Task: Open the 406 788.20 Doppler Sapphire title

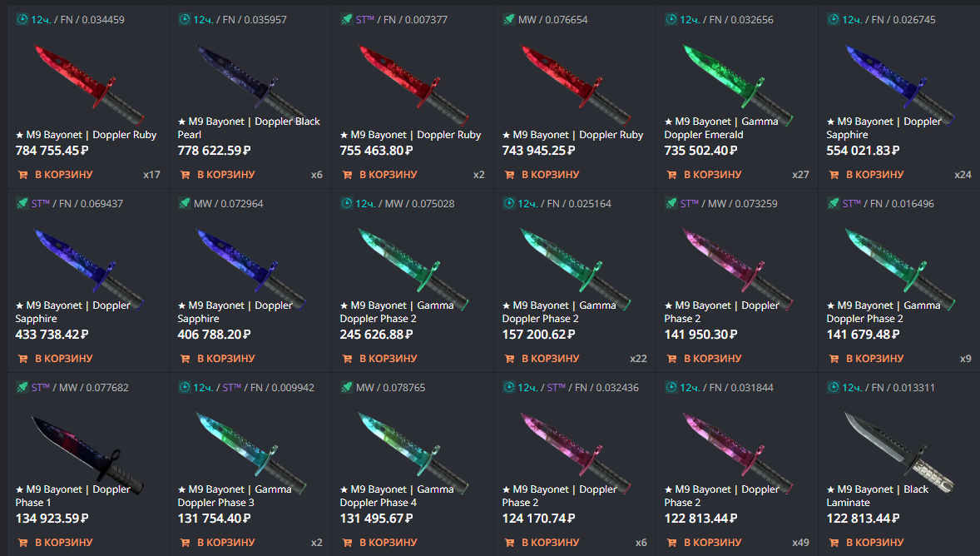Action: tap(235, 312)
